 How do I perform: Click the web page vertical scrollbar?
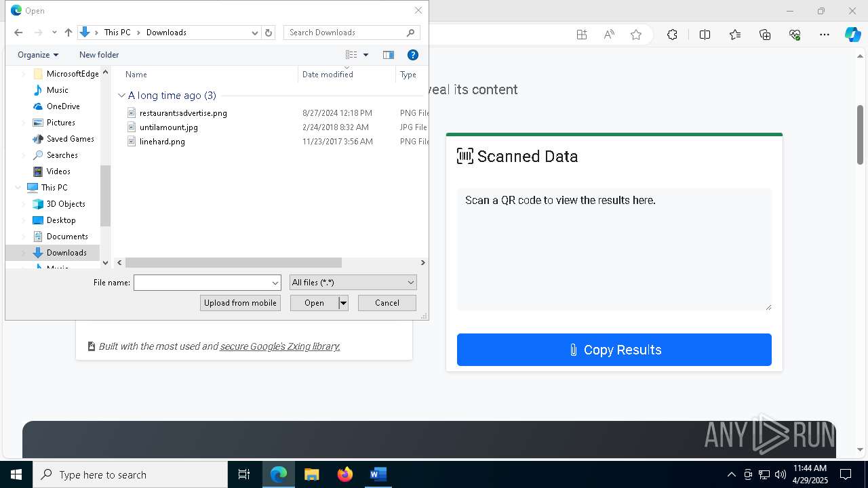pos(861,134)
